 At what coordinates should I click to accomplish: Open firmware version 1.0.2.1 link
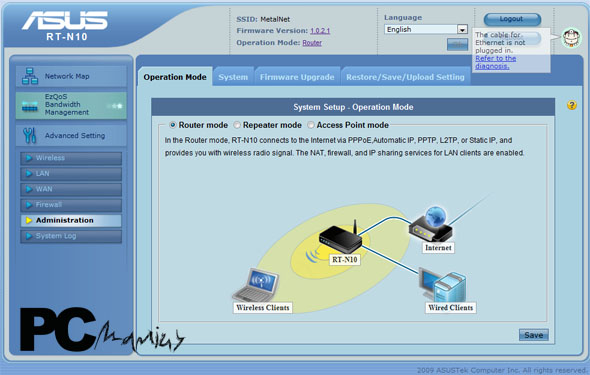click(320, 31)
